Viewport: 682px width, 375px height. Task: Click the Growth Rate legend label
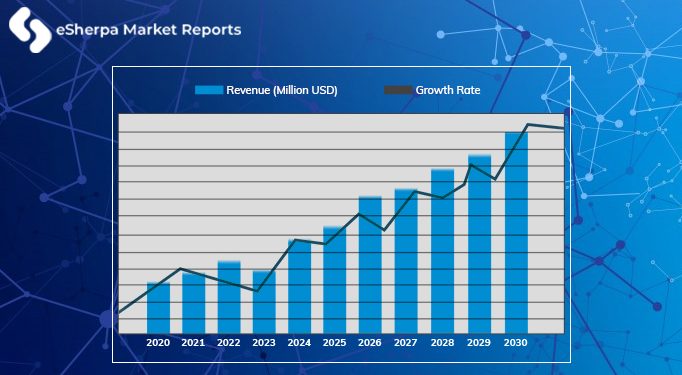(448, 90)
